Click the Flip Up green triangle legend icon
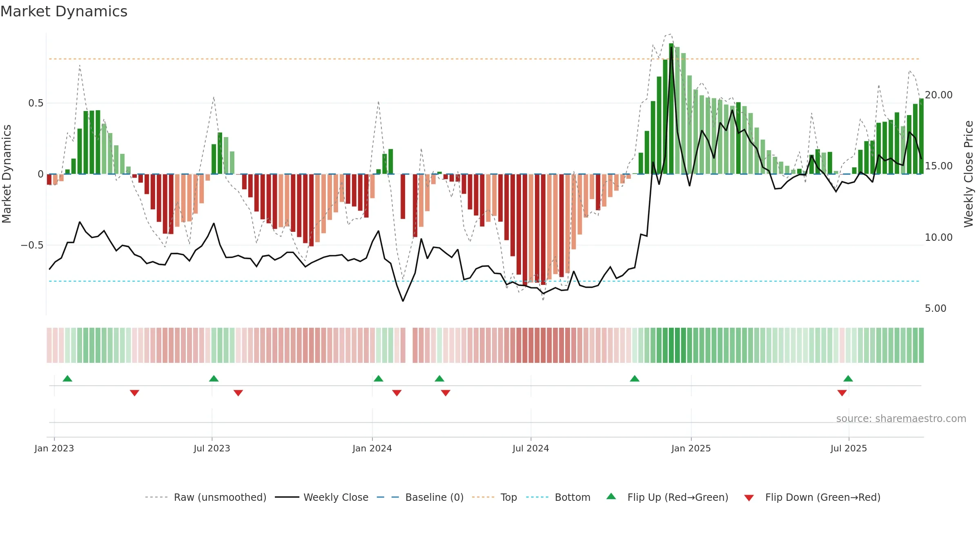Viewport: 980px width, 551px height. (x=611, y=496)
